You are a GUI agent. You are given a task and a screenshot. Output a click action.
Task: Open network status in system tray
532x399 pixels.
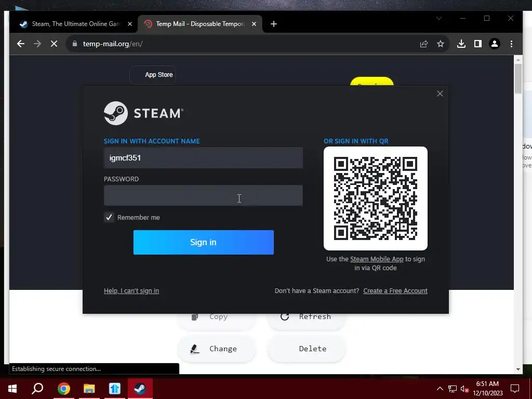tap(453, 389)
